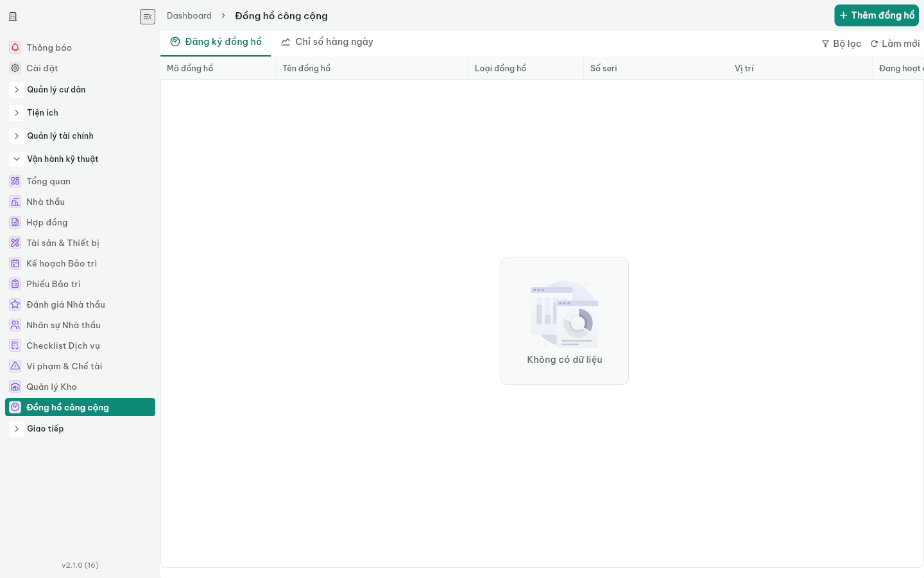Image resolution: width=924 pixels, height=578 pixels.
Task: Click the Mã đồng hồ column header
Action: pos(218,68)
